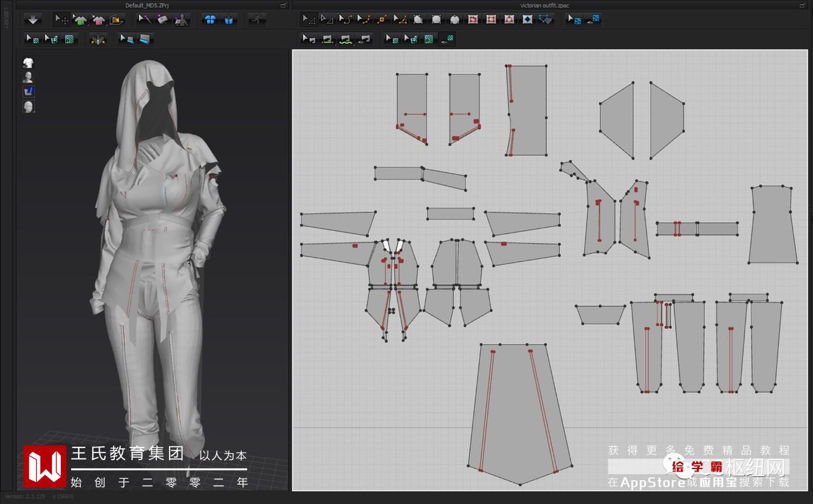Click the blue outline trace tool
This screenshot has height=504, width=813.
[546, 20]
